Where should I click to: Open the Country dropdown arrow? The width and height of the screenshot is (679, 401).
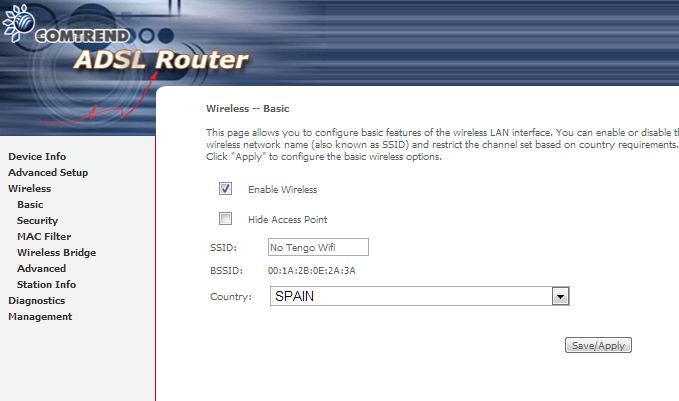[x=560, y=297]
